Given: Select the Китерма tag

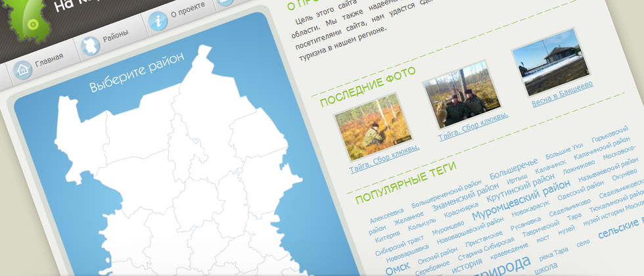Looking at the screenshot, I should [x=388, y=236].
